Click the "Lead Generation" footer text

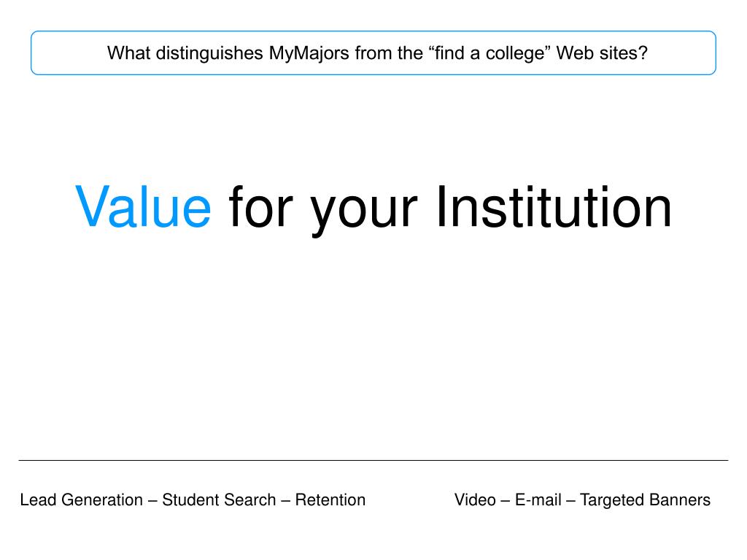tap(82, 500)
